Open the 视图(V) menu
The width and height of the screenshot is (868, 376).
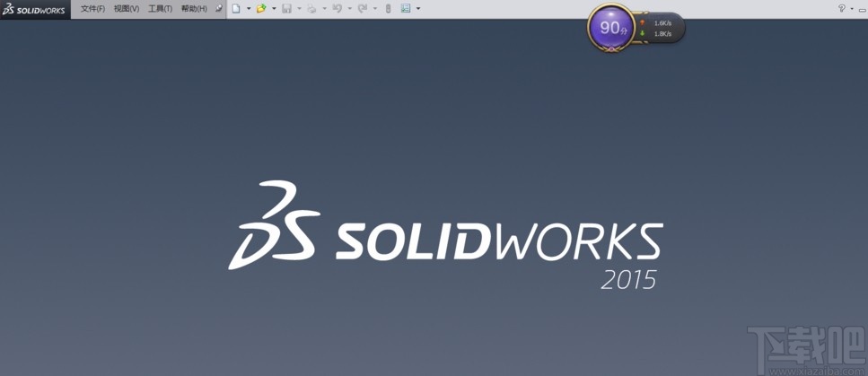coord(127,9)
